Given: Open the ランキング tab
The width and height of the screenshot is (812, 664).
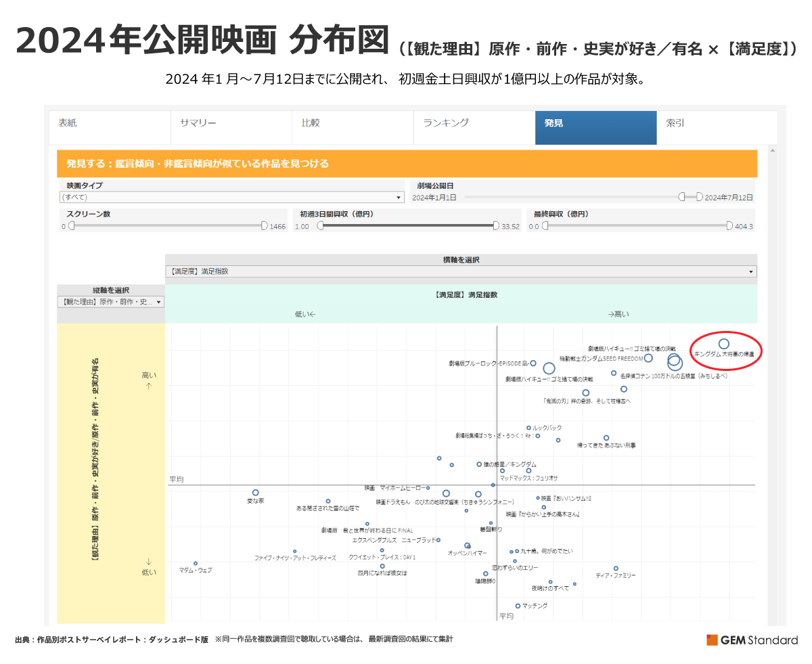Looking at the screenshot, I should pos(474,127).
